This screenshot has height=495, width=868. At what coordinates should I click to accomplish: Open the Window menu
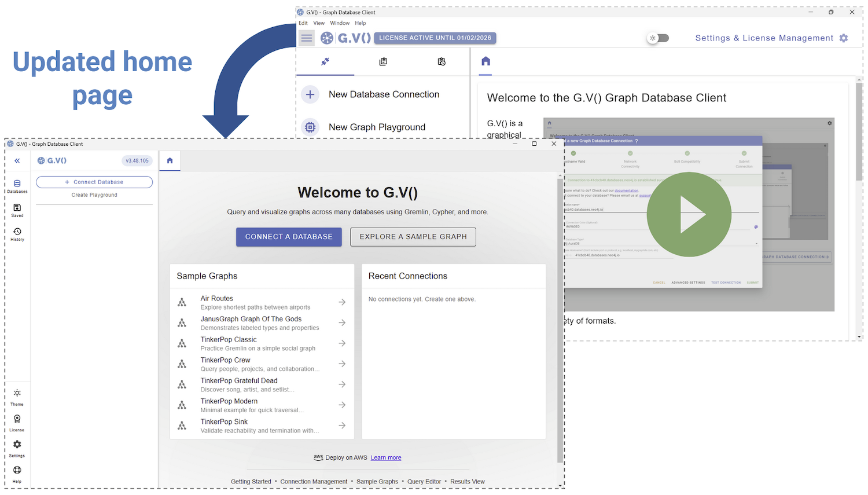pyautogui.click(x=340, y=23)
